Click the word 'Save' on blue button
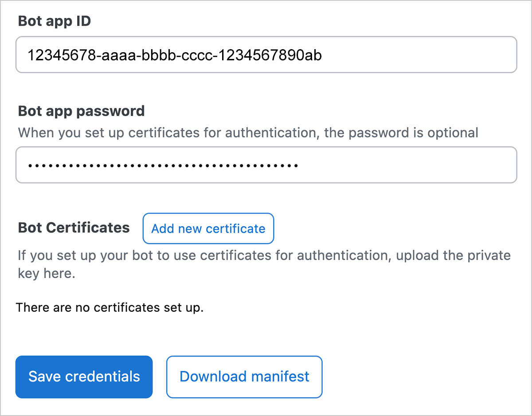The image size is (532, 416). pyautogui.click(x=45, y=377)
